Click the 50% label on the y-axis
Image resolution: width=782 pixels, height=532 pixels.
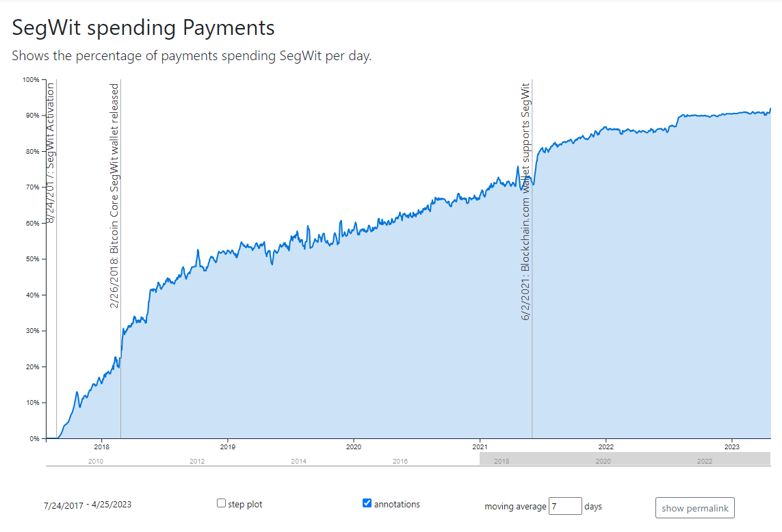pos(33,259)
